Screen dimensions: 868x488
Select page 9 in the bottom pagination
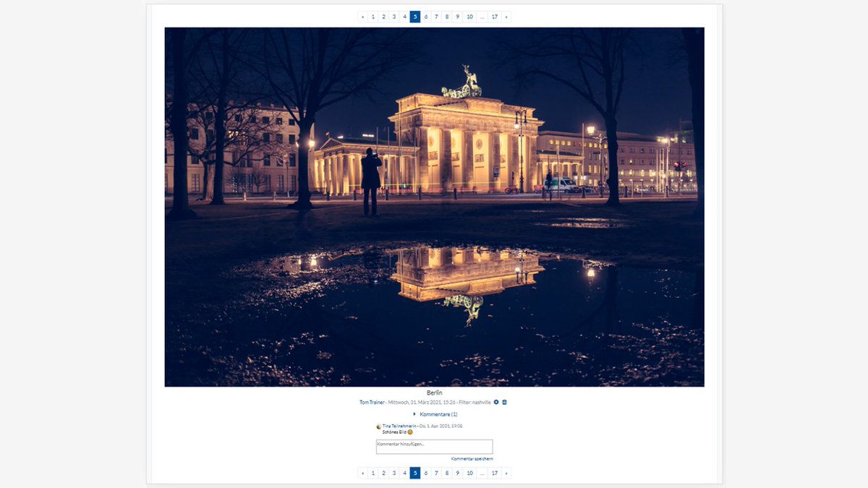tap(457, 473)
